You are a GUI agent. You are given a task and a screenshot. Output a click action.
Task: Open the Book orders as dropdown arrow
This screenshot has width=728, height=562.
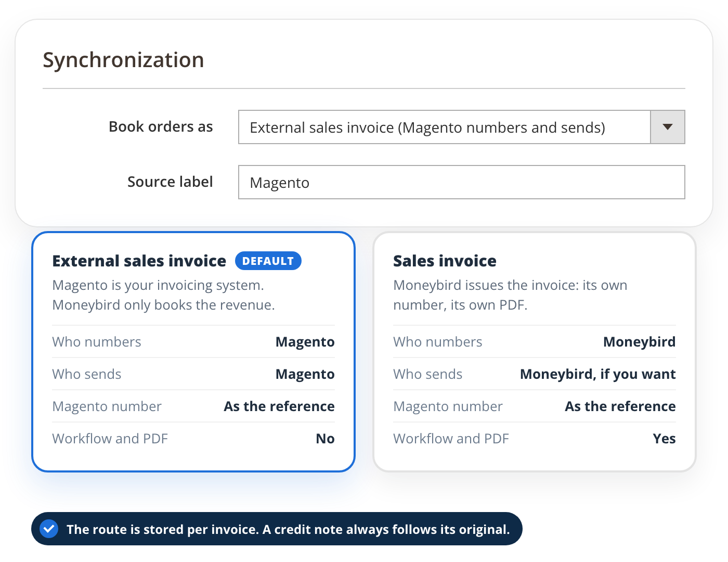pyautogui.click(x=668, y=127)
